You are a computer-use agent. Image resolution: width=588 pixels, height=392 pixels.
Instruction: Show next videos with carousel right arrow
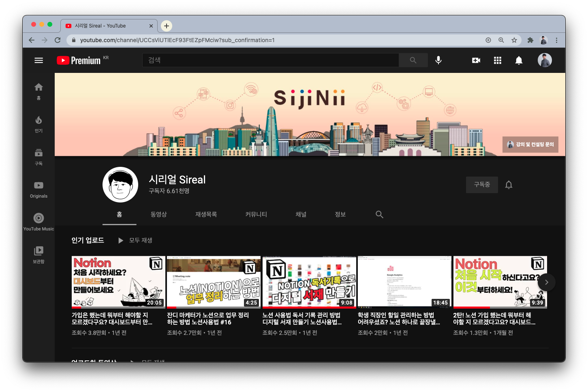[546, 282]
